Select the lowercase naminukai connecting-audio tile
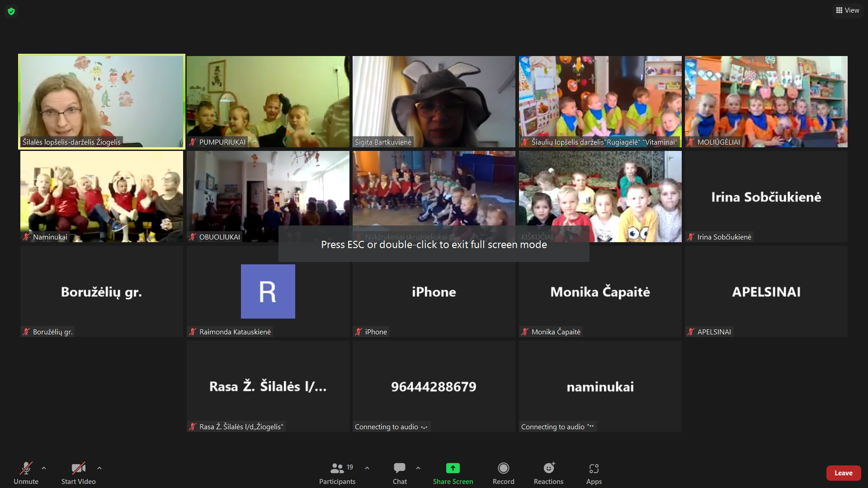Screen dimensions: 868x488 click(600, 386)
